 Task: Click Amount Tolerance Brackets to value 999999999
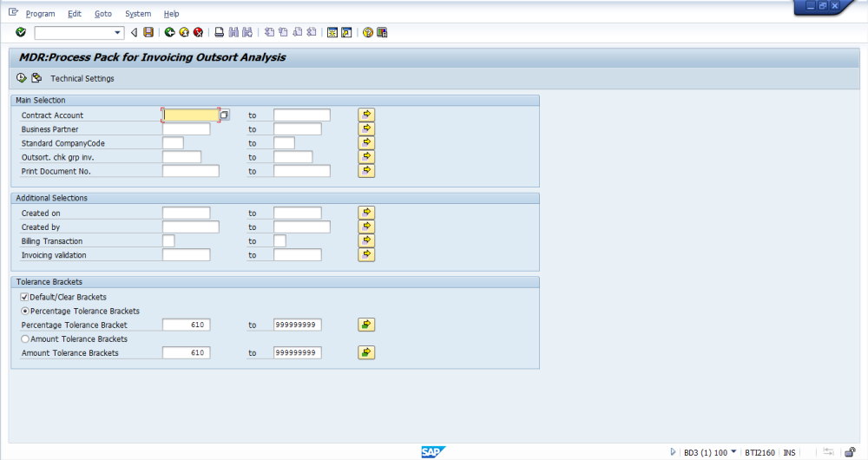(x=297, y=352)
